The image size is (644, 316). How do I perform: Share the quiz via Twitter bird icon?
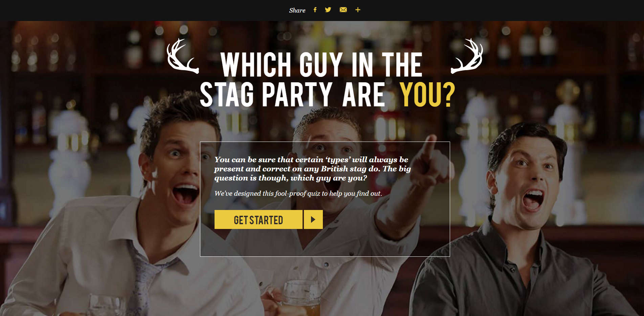[x=328, y=10]
